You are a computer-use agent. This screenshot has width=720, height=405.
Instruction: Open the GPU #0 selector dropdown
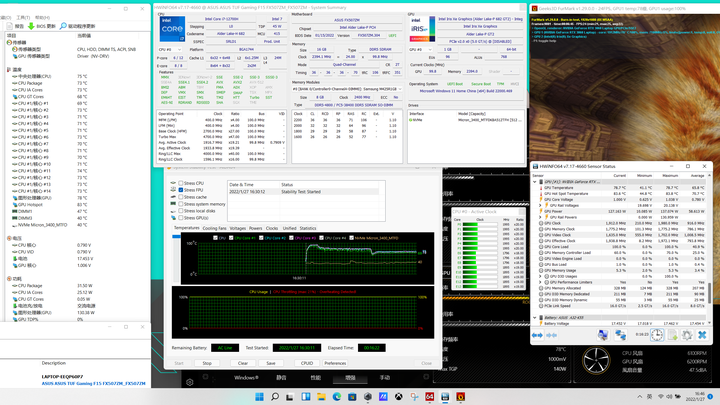(x=420, y=49)
